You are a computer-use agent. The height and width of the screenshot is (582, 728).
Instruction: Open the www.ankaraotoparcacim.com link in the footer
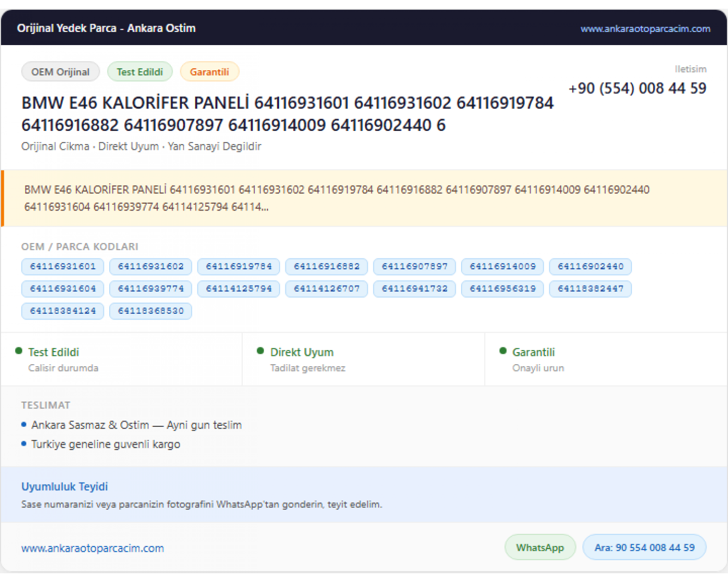click(93, 548)
